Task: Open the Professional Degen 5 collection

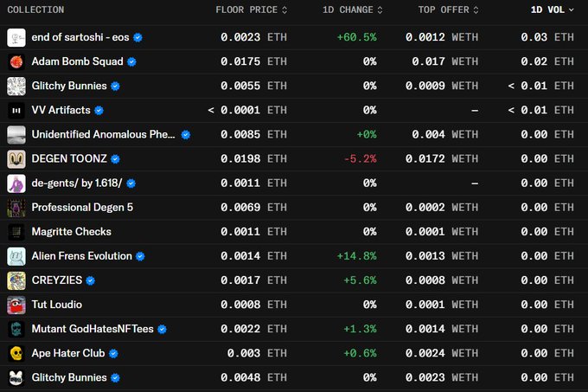Action: pos(82,208)
